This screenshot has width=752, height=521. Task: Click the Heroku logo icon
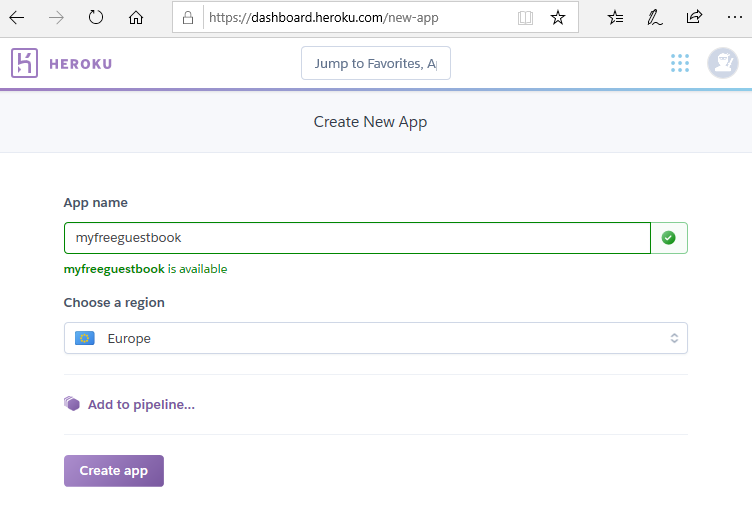25,63
